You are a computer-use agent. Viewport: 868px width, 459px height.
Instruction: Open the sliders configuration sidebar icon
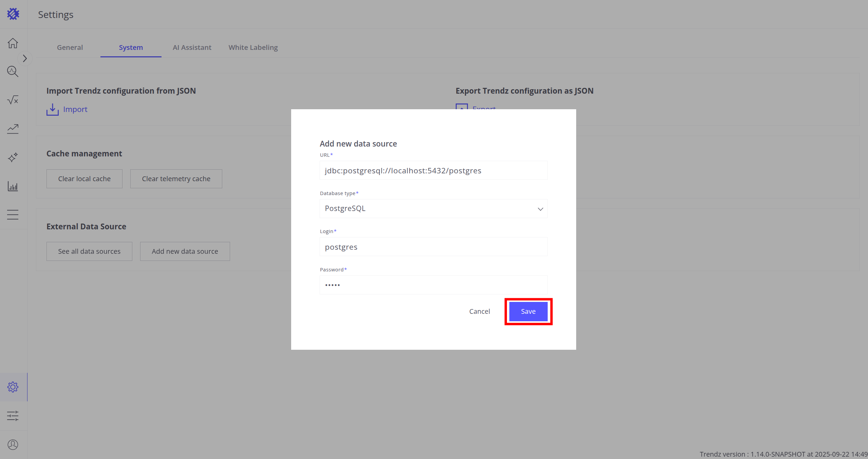point(13,416)
